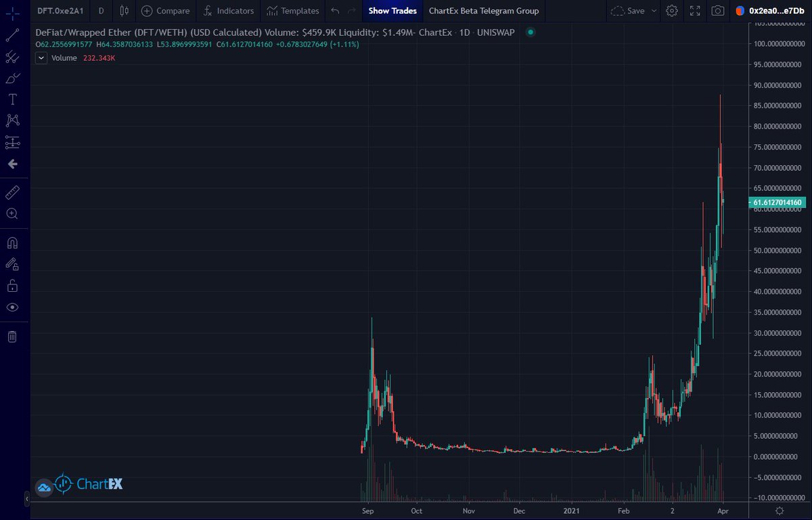Open ChartEx Beta Telegram Group link
This screenshot has height=520, width=812.
(484, 11)
